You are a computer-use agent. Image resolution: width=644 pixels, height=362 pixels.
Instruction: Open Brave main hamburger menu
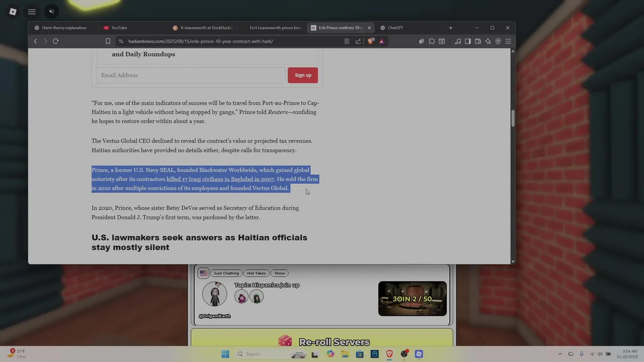pos(508,41)
